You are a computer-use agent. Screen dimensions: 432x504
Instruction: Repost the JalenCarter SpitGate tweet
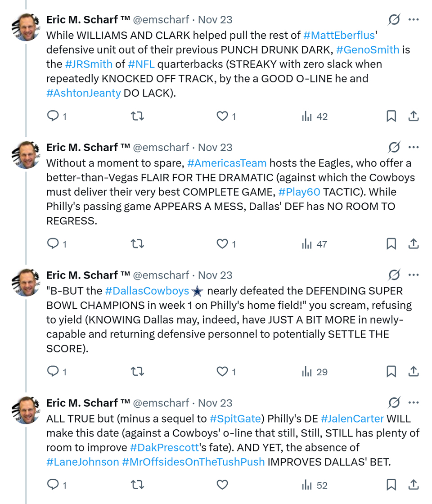(x=137, y=486)
